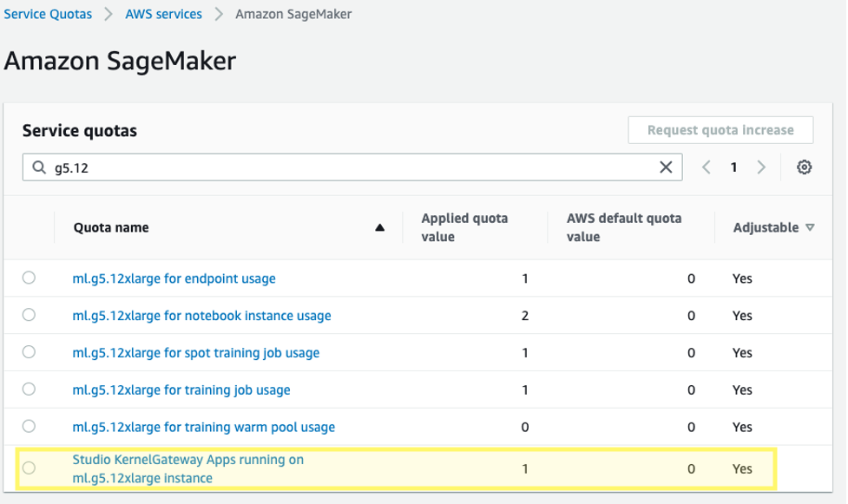The width and height of the screenshot is (848, 504).
Task: Navigate to Service Quotas breadcrumb
Action: tap(49, 14)
